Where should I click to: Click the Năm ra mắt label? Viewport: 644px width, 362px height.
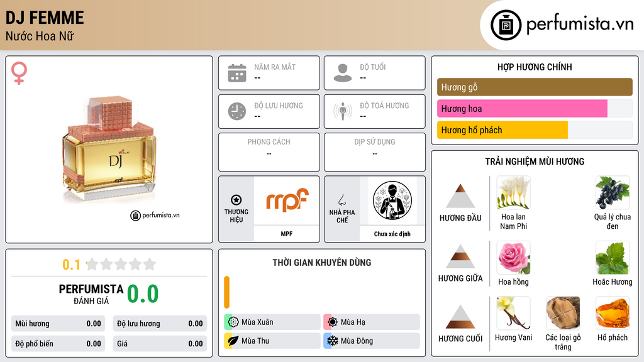(x=275, y=67)
